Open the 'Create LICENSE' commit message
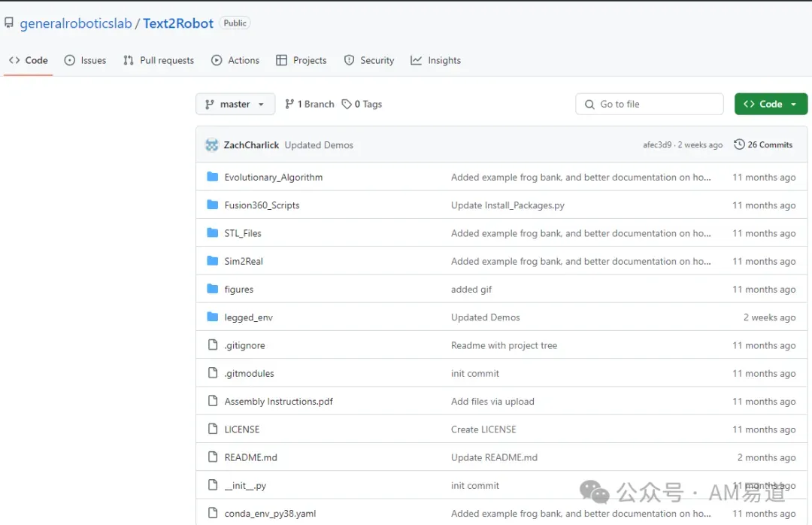This screenshot has height=525, width=812. point(483,429)
